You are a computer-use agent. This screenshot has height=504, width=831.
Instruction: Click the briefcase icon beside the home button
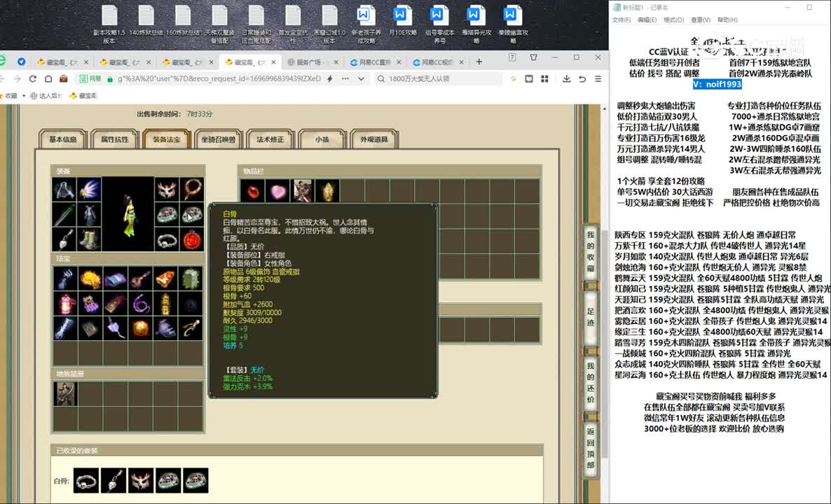point(64,79)
